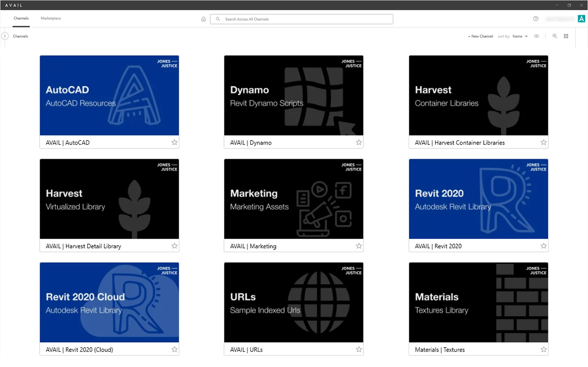The height and width of the screenshot is (367, 588).
Task: Favorite the AVAIL | AutoCAD channel star
Action: coord(175,142)
